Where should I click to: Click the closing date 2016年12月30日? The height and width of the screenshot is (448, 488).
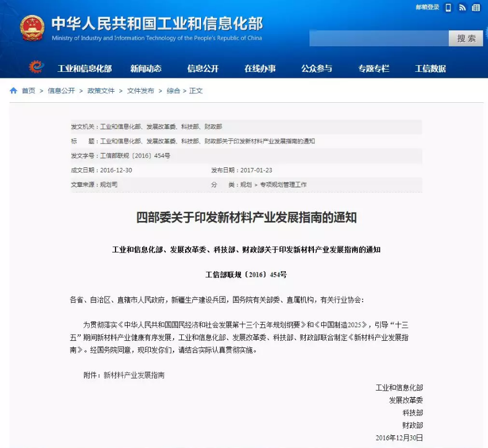click(400, 438)
